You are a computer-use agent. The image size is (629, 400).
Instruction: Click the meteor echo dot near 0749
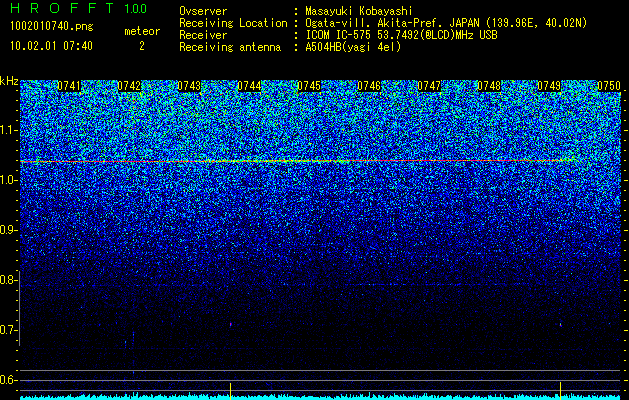[x=560, y=325]
